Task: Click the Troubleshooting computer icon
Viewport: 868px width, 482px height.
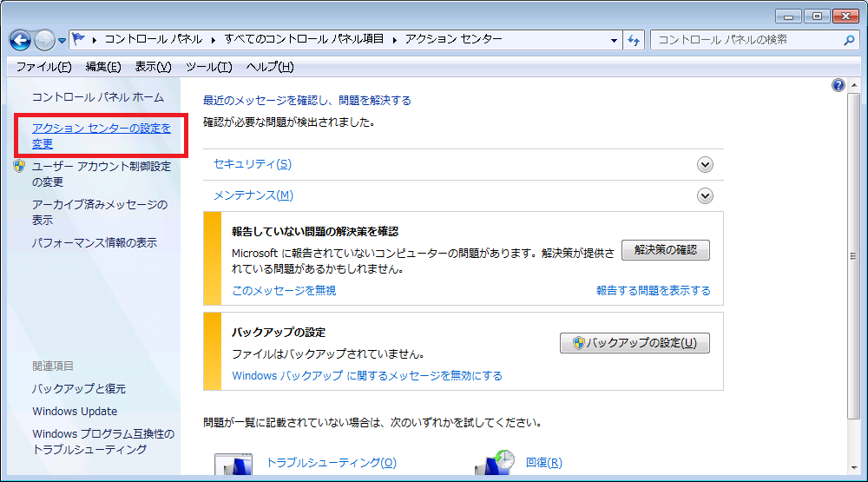Action: 233,465
